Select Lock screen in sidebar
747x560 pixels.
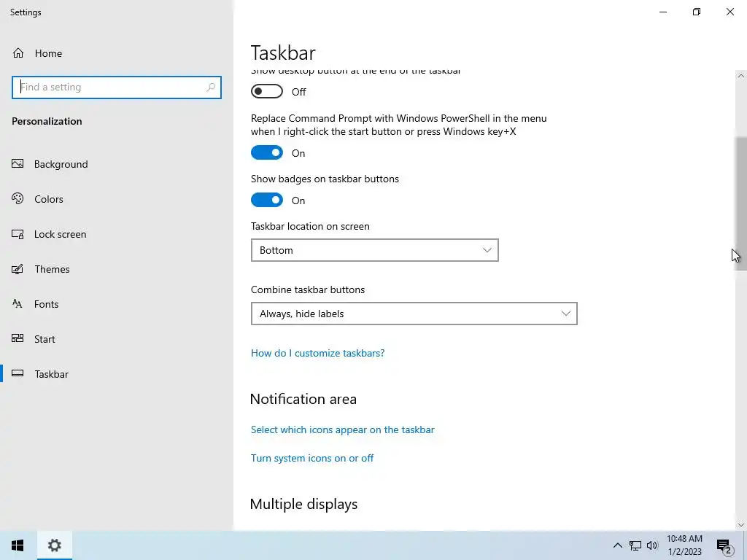coord(60,234)
